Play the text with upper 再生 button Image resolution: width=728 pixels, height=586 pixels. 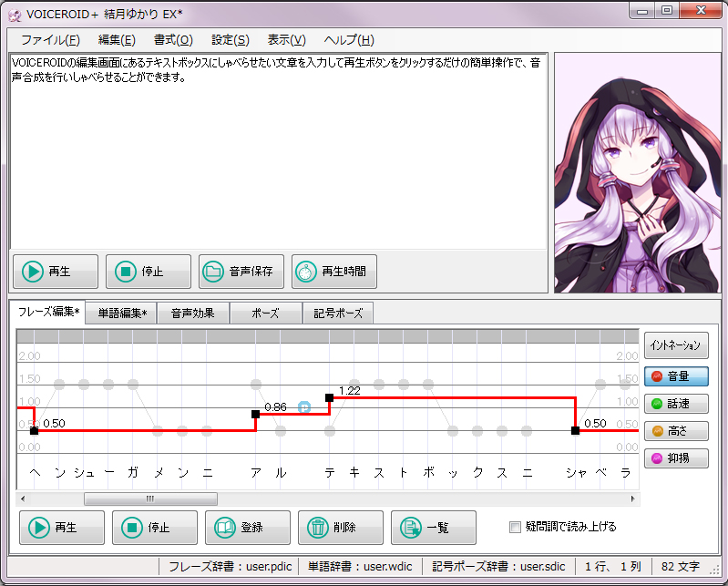pos(56,272)
